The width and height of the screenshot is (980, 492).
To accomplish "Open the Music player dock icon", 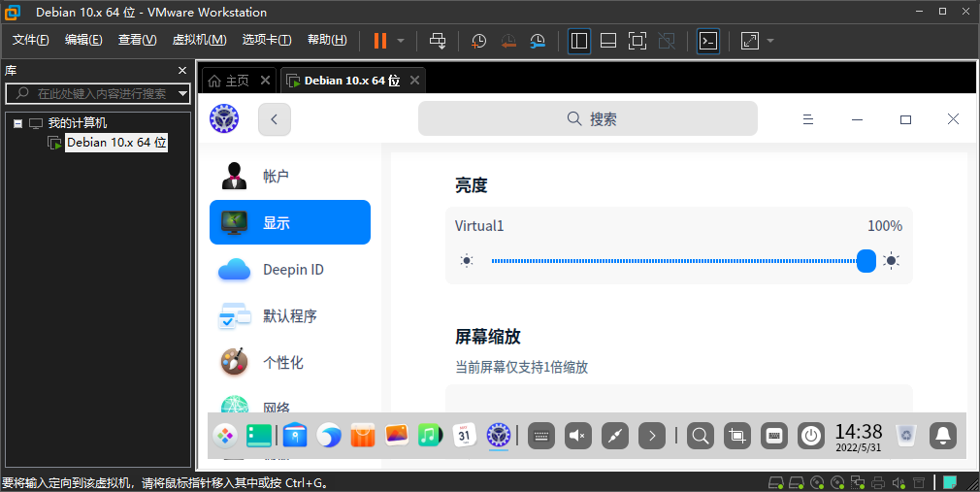I will pyautogui.click(x=430, y=435).
